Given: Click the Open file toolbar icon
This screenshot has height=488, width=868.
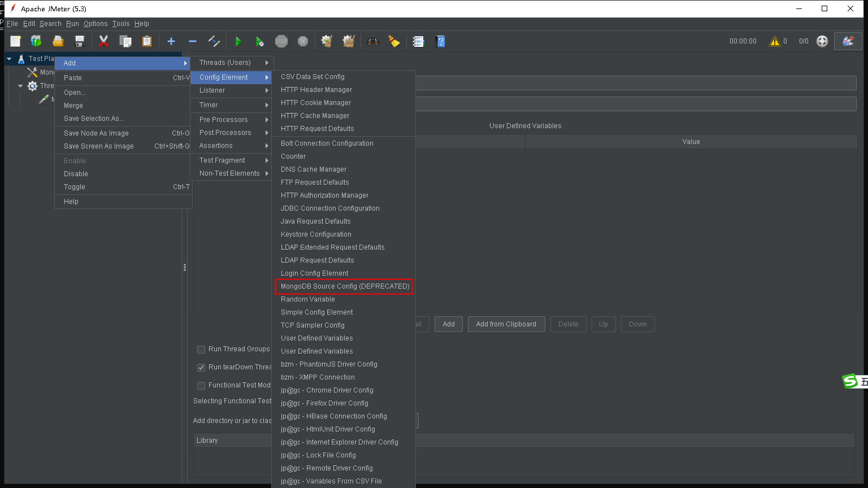Looking at the screenshot, I should pos(58,41).
